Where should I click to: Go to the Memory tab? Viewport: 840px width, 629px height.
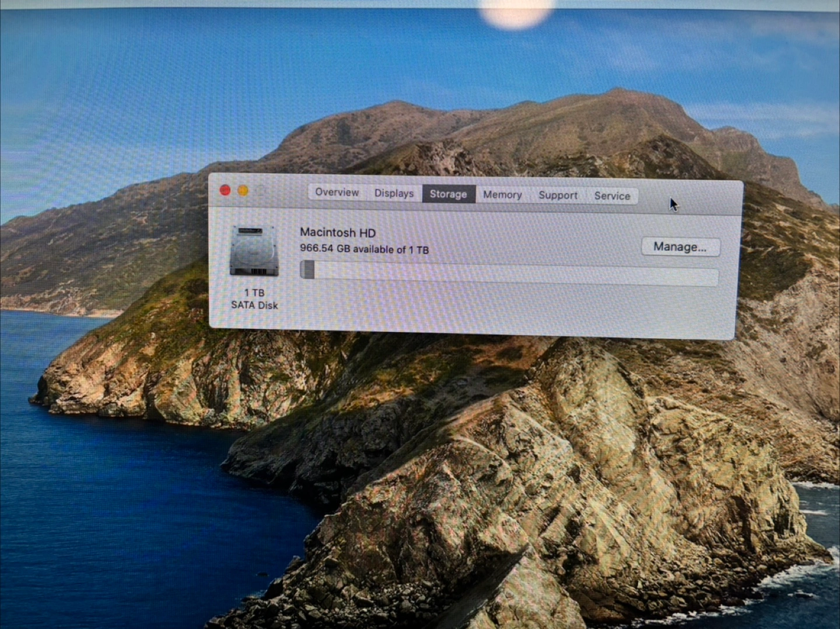[x=502, y=195]
